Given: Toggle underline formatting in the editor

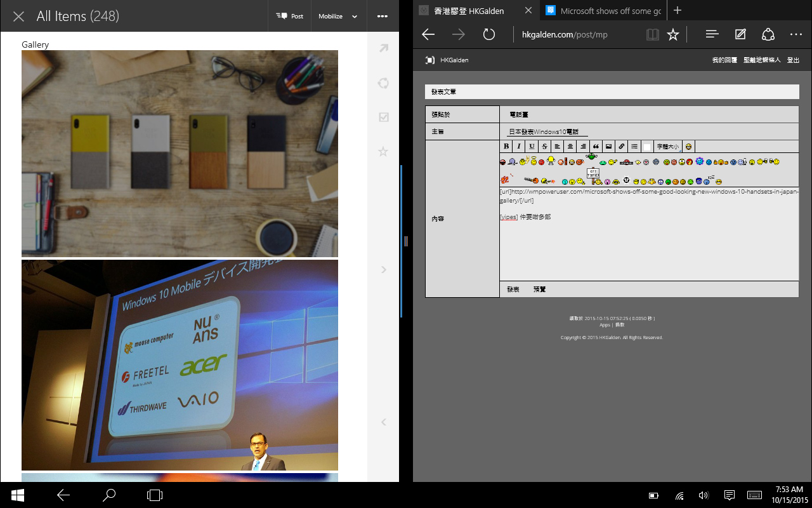Looking at the screenshot, I should click(532, 147).
